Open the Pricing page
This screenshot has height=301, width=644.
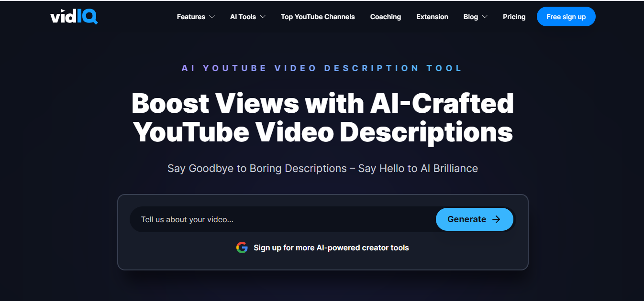pos(514,17)
